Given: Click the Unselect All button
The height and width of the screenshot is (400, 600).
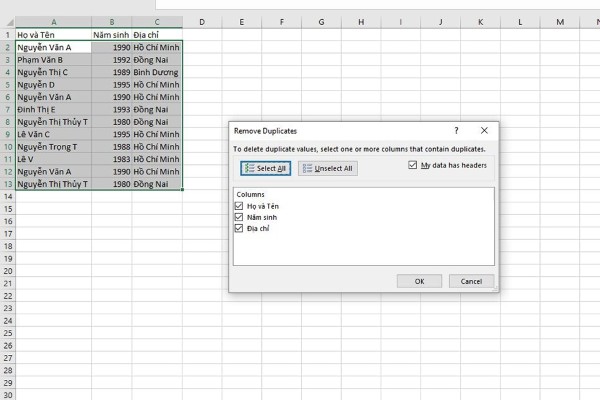Looking at the screenshot, I should (x=328, y=168).
